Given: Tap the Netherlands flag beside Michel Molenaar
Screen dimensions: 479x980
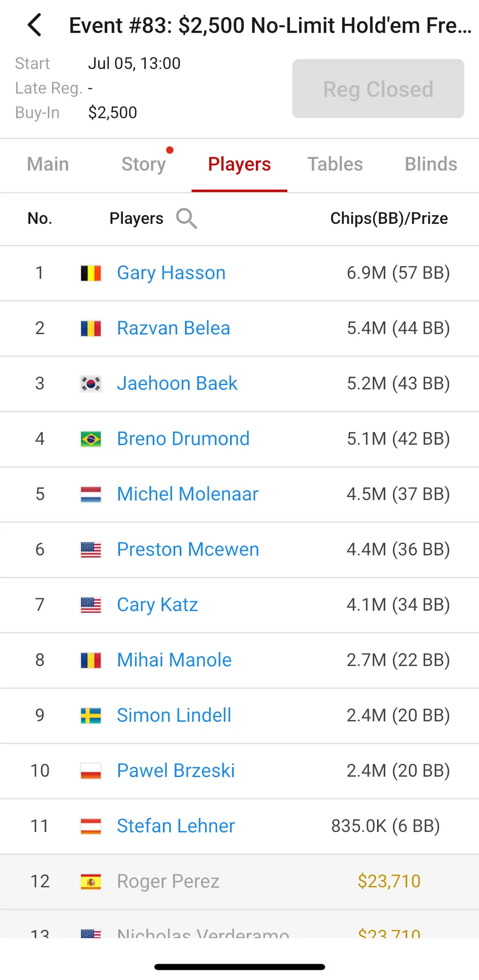Looking at the screenshot, I should point(91,494).
